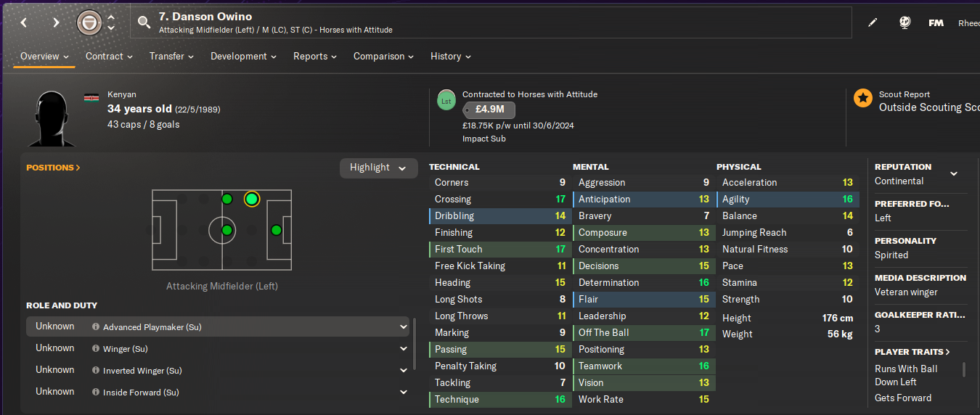Click the Scout Report star icon
Image resolution: width=980 pixels, height=415 pixels.
pos(863,98)
